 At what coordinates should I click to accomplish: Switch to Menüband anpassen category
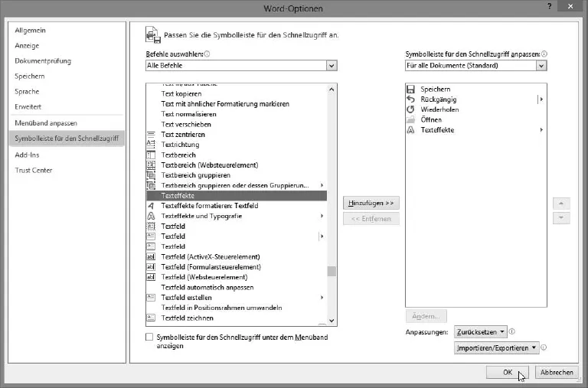[46, 123]
